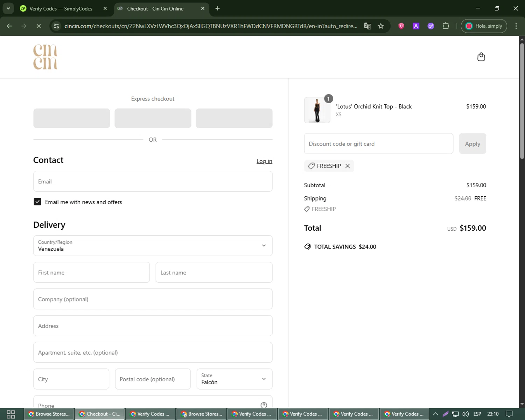The image size is (525, 420).
Task: Open the Hola, simply profile button
Action: pos(484,26)
